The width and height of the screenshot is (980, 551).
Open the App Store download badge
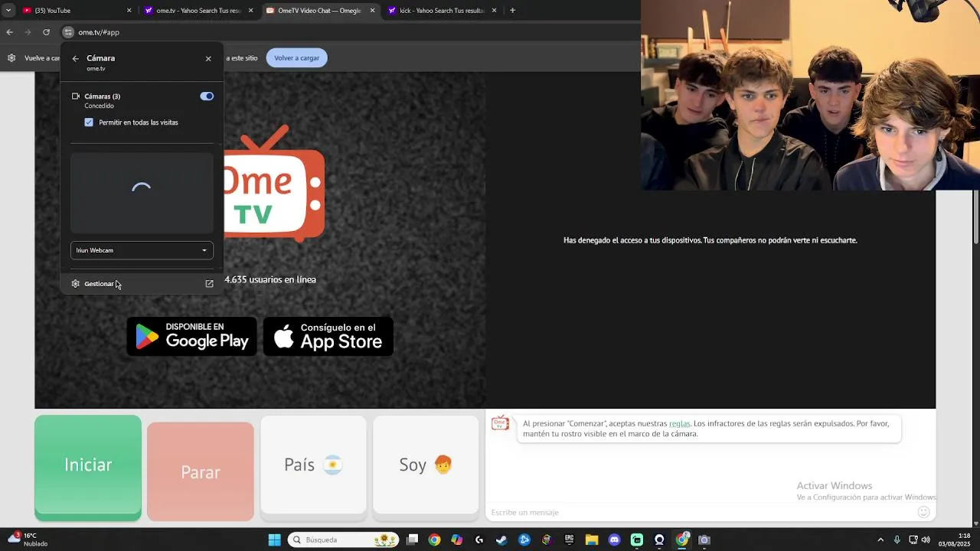click(x=328, y=337)
